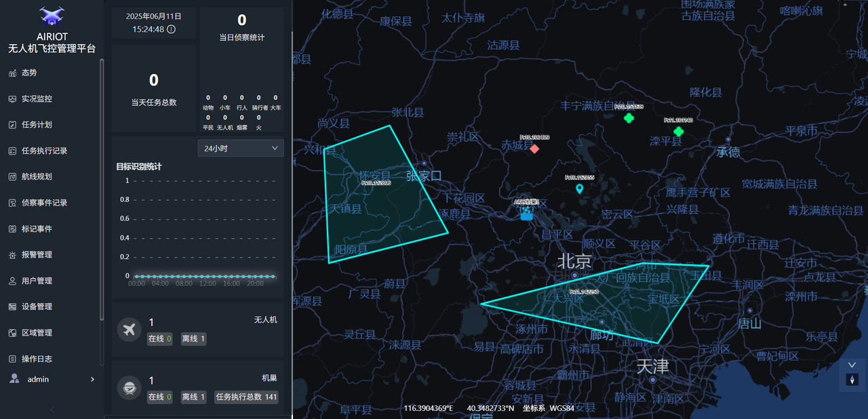Image resolution: width=868 pixels, height=419 pixels.
Task: Navigate to 用户管理 menu item
Action: [37, 281]
